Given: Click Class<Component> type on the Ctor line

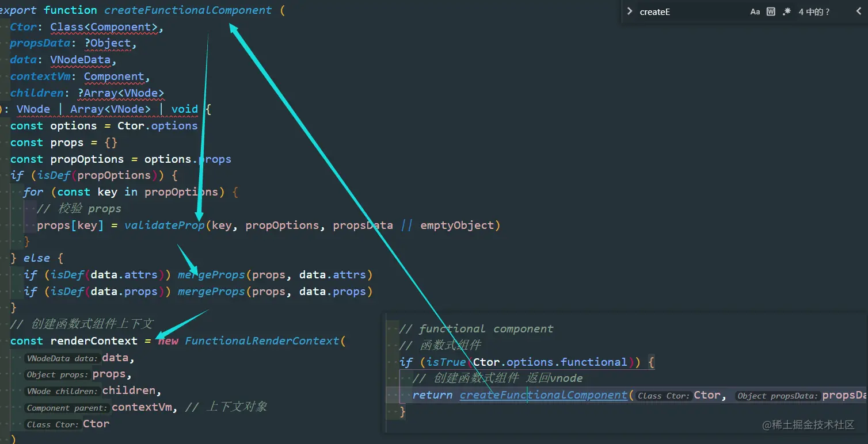Looking at the screenshot, I should pos(104,26).
